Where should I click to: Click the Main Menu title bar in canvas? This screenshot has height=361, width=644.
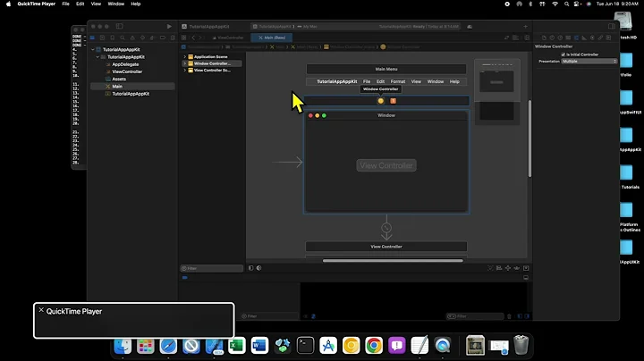click(386, 70)
